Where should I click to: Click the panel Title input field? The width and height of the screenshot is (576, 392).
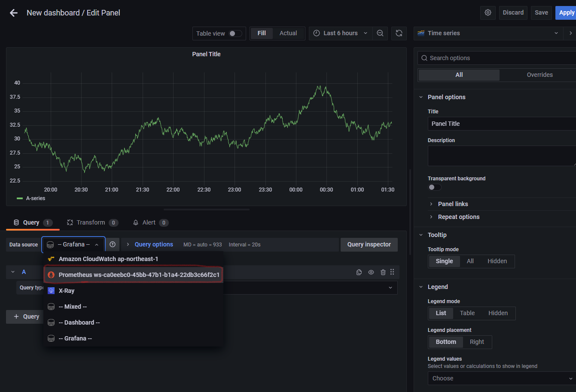point(502,124)
